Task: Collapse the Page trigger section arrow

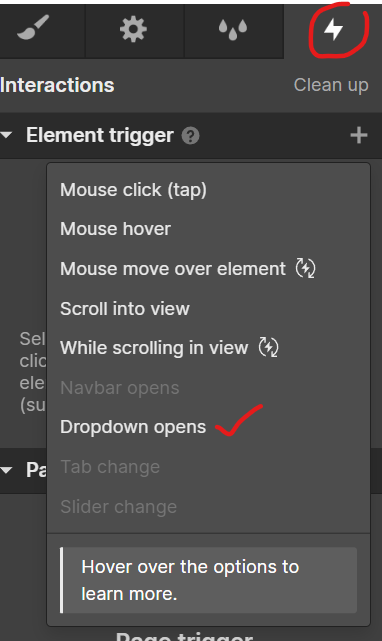Action: click(x=7, y=470)
